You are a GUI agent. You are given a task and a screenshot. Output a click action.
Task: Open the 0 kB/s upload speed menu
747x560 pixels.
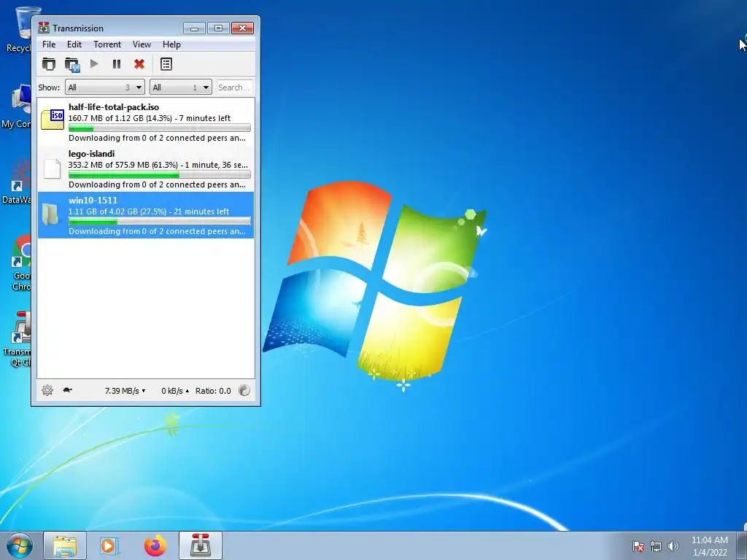(x=175, y=391)
